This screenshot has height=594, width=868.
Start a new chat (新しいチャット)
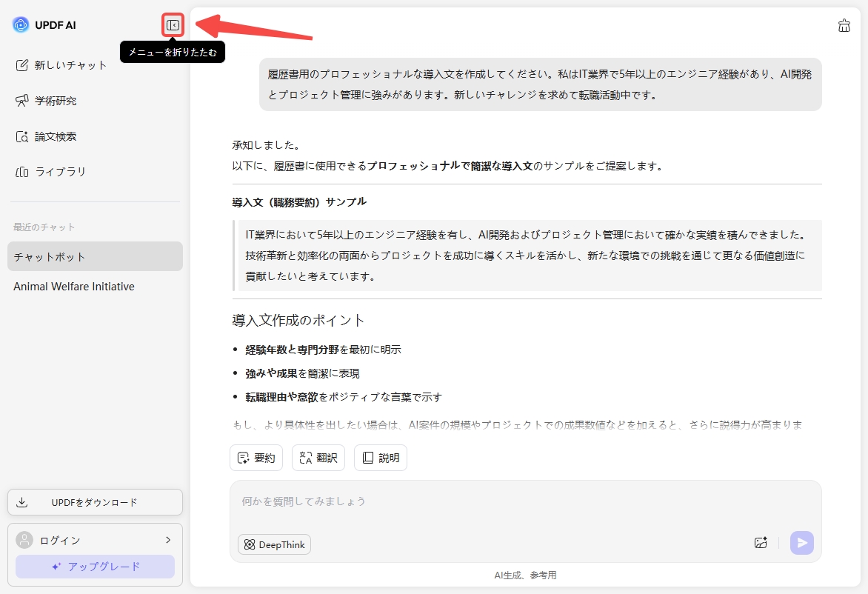pyautogui.click(x=61, y=65)
